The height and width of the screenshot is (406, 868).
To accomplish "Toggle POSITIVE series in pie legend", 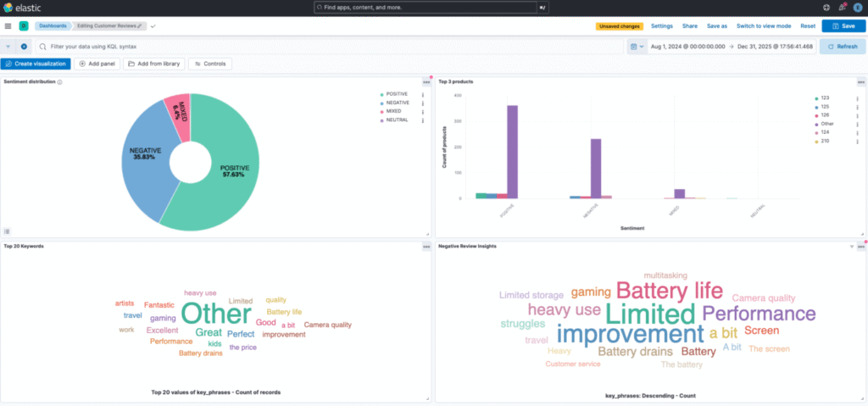I will (x=397, y=93).
